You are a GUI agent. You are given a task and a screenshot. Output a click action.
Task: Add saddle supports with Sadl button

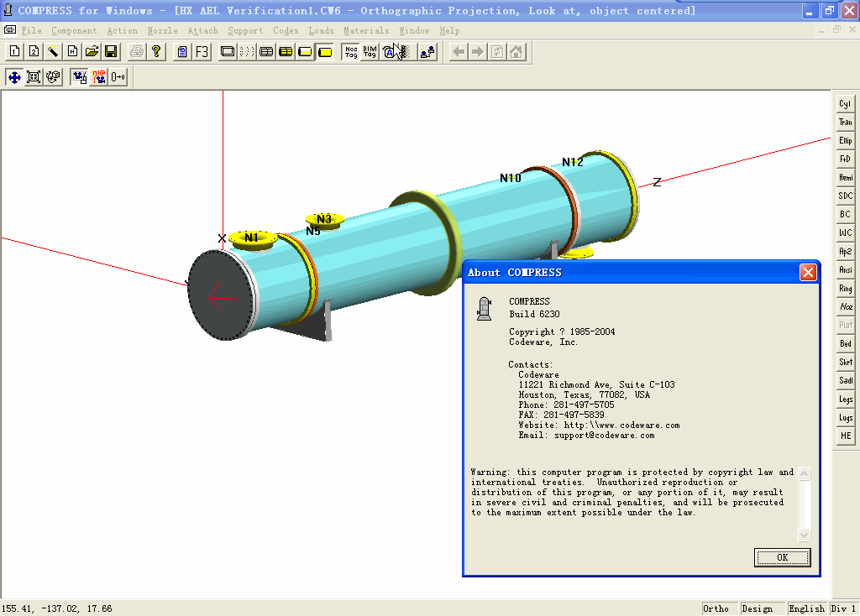click(x=845, y=380)
